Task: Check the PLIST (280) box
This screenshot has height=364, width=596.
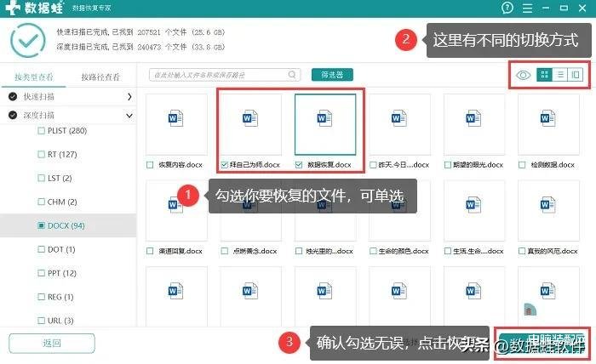Action: [x=42, y=131]
